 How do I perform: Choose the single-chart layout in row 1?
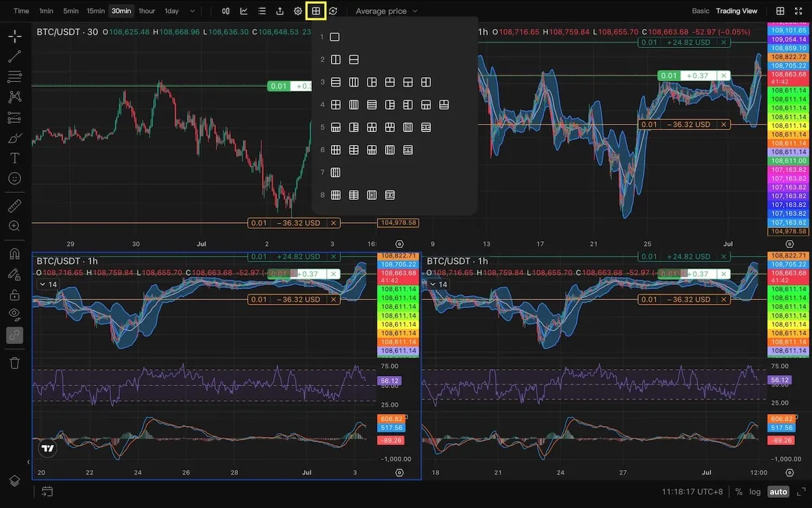(334, 37)
